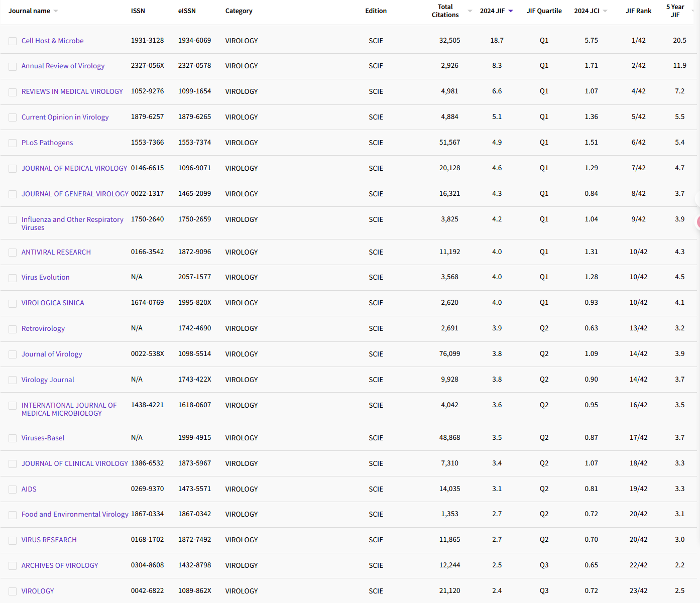Click JIF rank 1/42
The height and width of the screenshot is (603, 700).
pos(639,40)
